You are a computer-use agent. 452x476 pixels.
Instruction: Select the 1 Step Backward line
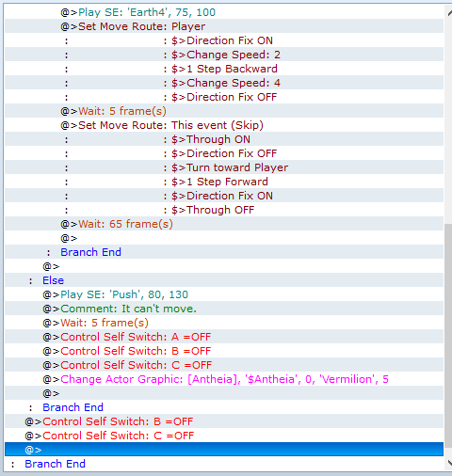224,69
